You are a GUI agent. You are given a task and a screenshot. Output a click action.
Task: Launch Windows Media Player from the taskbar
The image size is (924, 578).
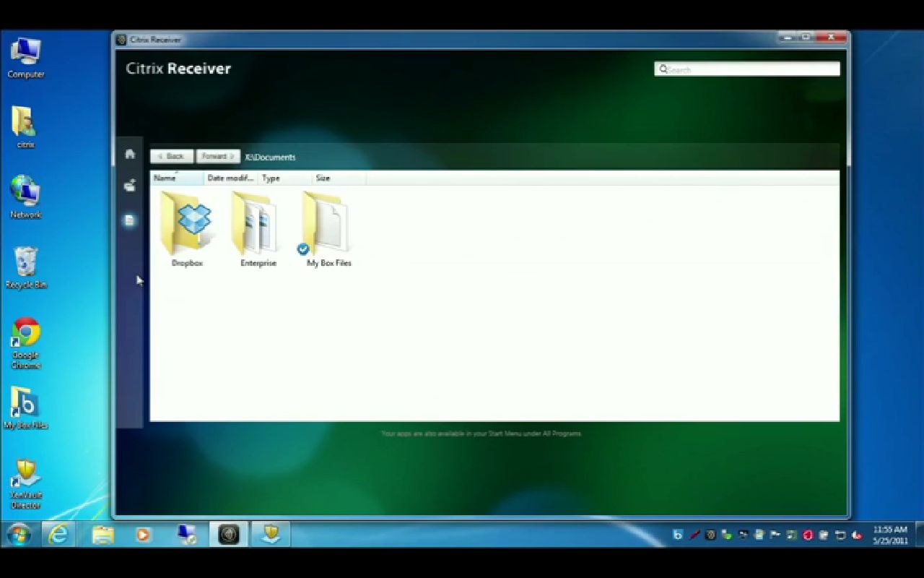point(144,535)
